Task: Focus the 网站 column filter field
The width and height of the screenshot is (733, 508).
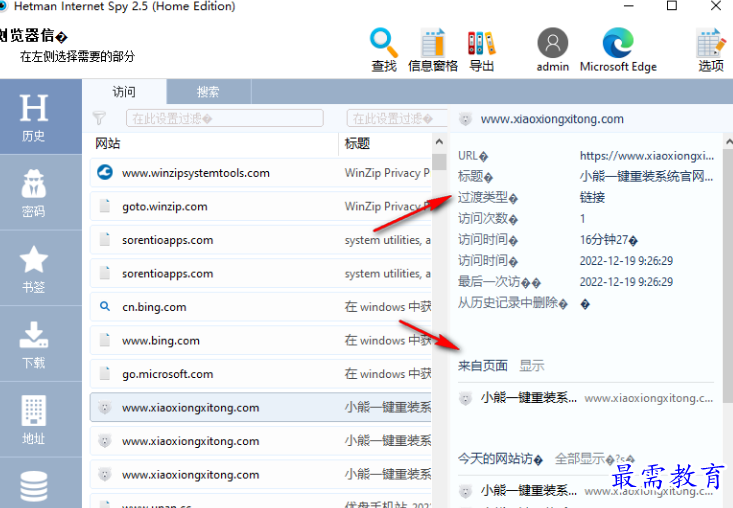Action: (225, 118)
